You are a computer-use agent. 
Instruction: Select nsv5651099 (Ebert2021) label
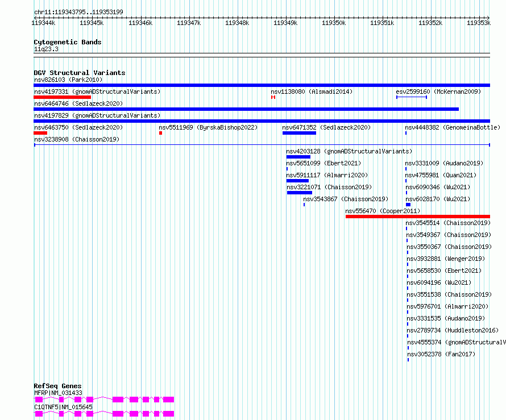(x=323, y=163)
